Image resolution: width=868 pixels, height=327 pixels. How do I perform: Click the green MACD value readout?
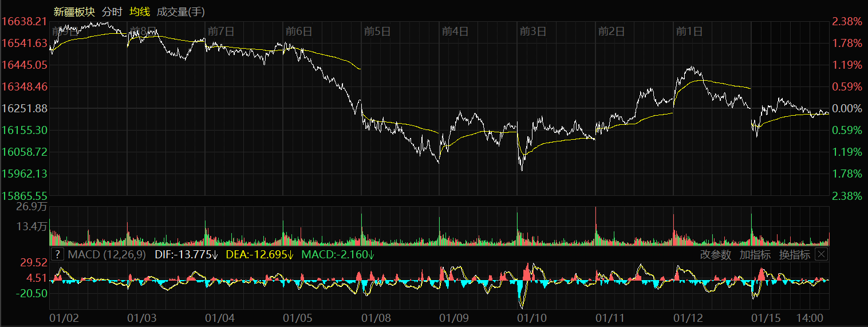pos(338,255)
